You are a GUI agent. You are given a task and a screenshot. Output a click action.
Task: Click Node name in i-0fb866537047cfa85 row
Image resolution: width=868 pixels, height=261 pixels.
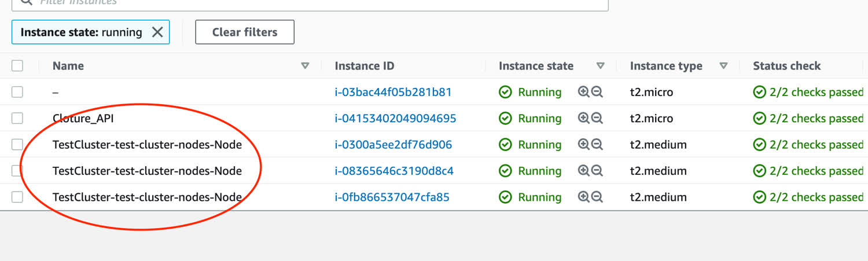pyautogui.click(x=147, y=197)
